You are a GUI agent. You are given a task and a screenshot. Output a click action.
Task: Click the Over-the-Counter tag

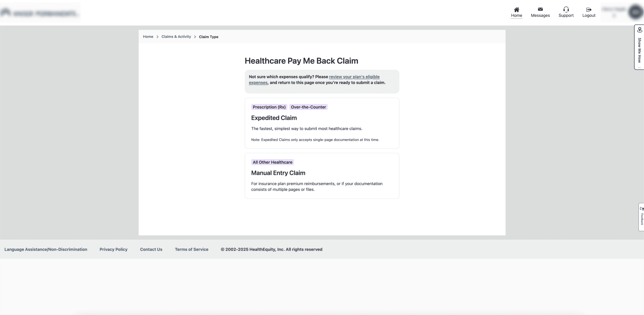click(x=308, y=107)
